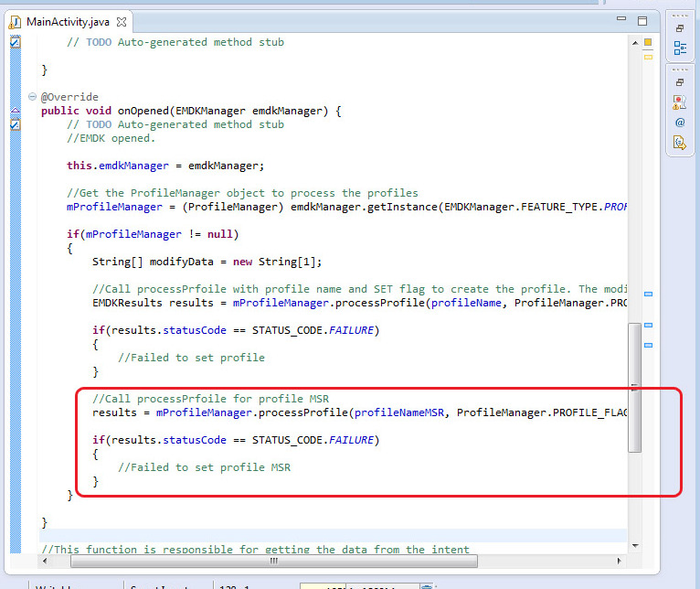700x589 pixels.
Task: Open the Declaration view icon in side trim
Action: [x=680, y=142]
